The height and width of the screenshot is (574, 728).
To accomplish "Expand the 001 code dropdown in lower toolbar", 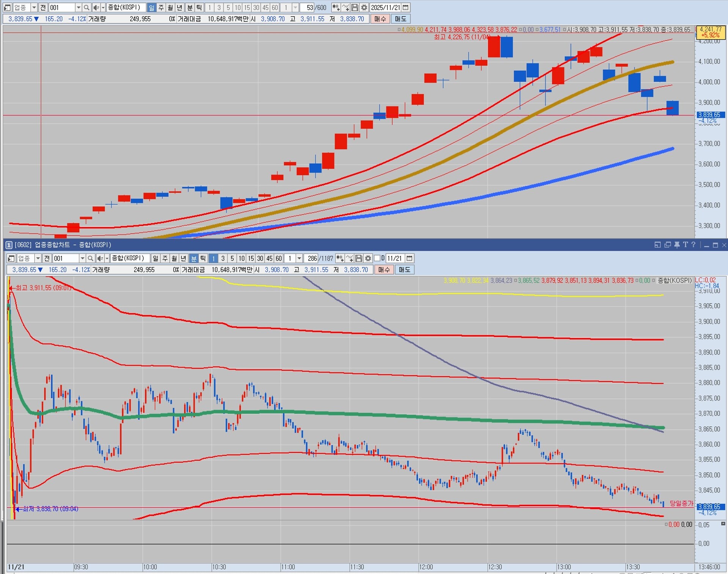I will [x=82, y=258].
